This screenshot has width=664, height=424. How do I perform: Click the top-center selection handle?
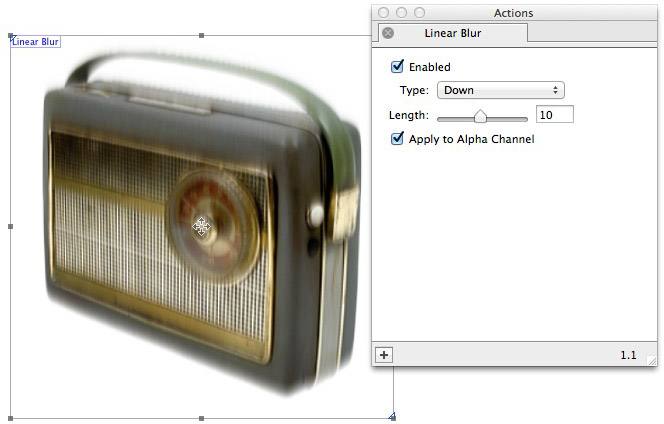point(202,36)
